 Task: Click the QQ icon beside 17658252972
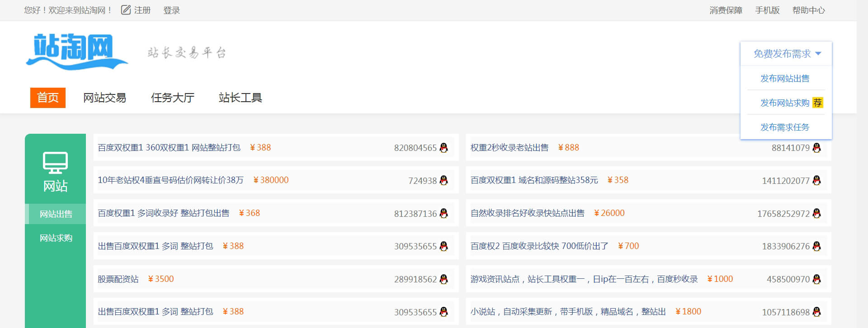tap(816, 213)
